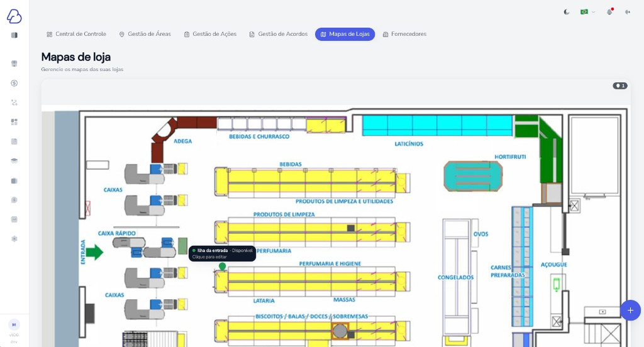Open the store icon in the sidebar

click(14, 63)
